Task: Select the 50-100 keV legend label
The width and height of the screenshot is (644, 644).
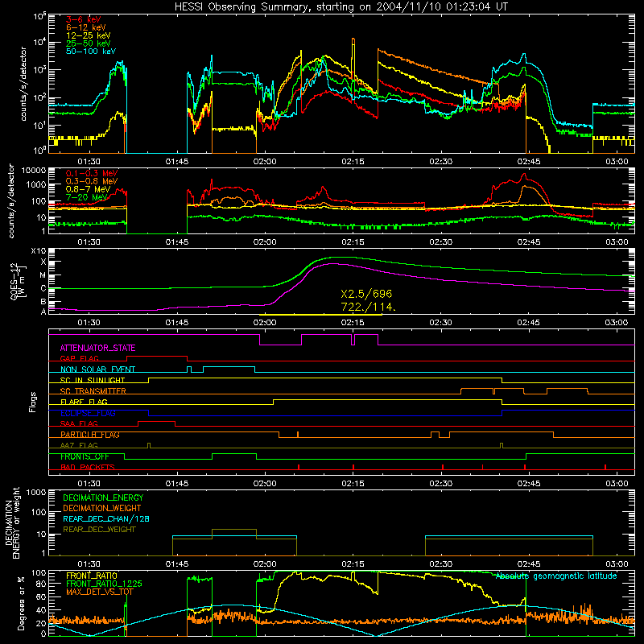Action: (x=91, y=52)
